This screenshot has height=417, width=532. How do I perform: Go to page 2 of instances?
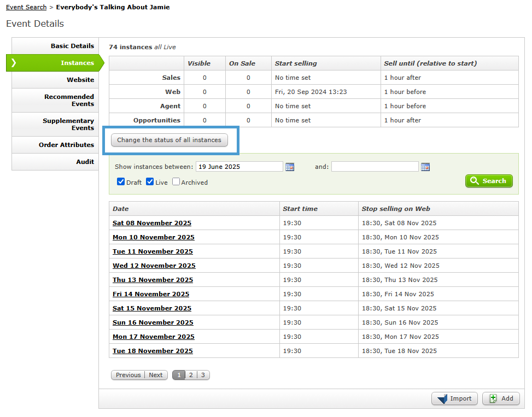[x=191, y=375]
